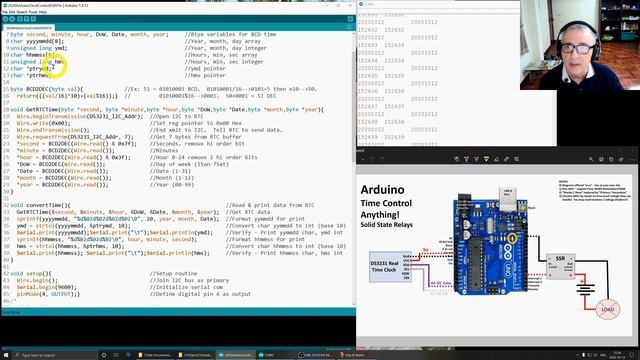Open the Arduino File menu
640x360 pixels.
tap(4, 12)
